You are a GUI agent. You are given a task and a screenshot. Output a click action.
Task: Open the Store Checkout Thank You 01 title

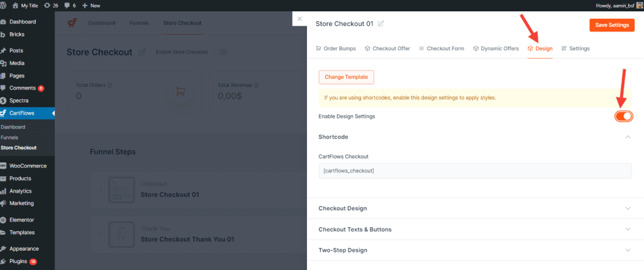point(187,239)
